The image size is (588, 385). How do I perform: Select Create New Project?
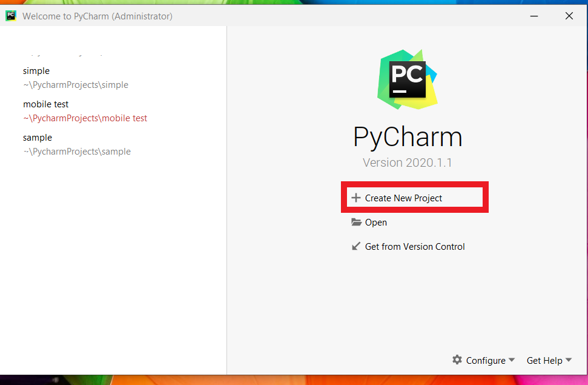click(x=403, y=198)
